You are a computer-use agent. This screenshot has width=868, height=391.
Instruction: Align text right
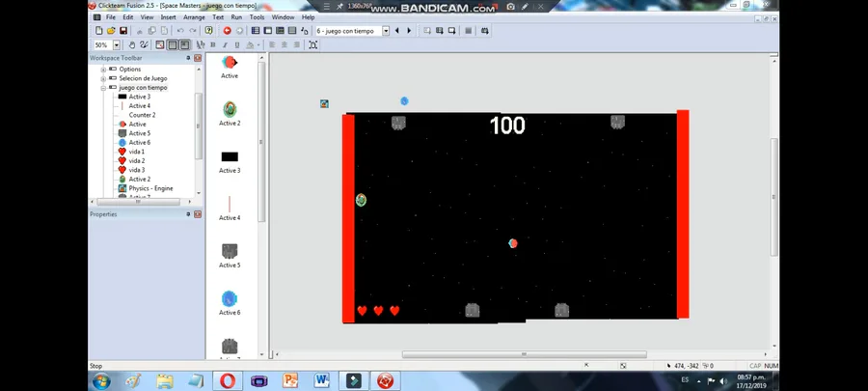point(297,44)
